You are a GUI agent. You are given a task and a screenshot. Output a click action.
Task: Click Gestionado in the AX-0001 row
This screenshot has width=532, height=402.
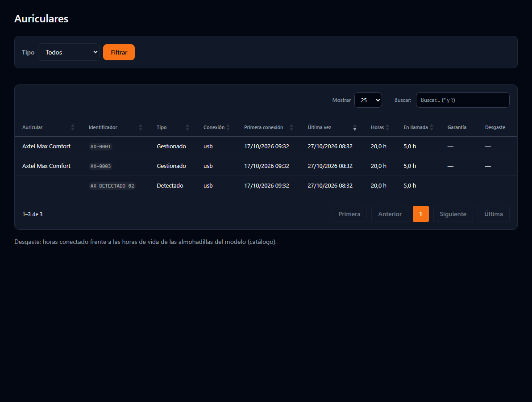(x=171, y=147)
